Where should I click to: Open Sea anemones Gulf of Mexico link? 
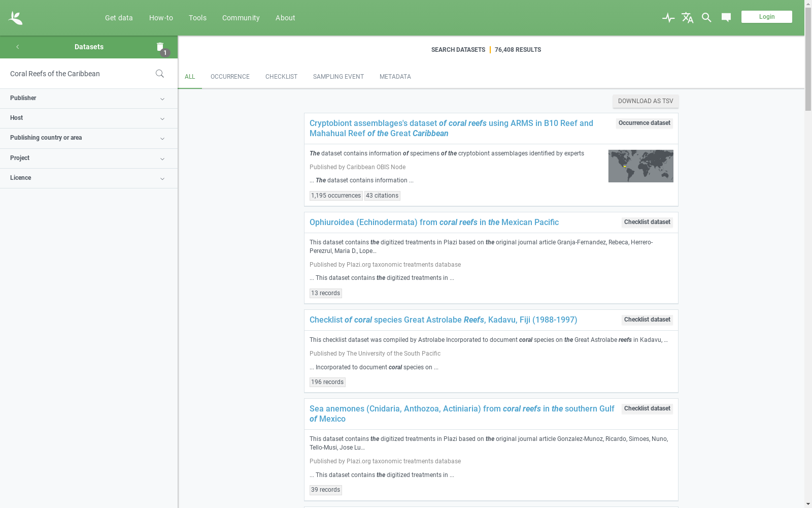[462, 414]
